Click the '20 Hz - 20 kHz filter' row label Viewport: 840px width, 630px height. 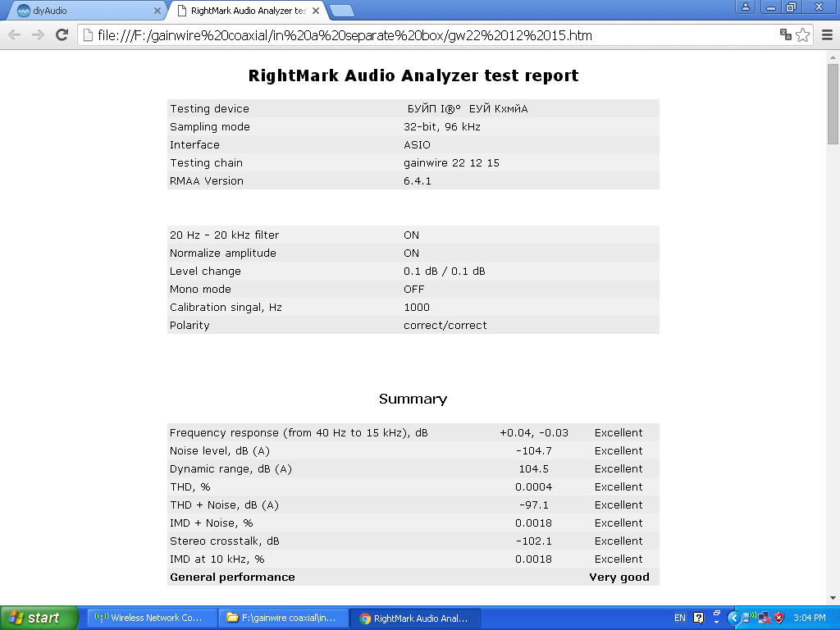[x=225, y=235]
